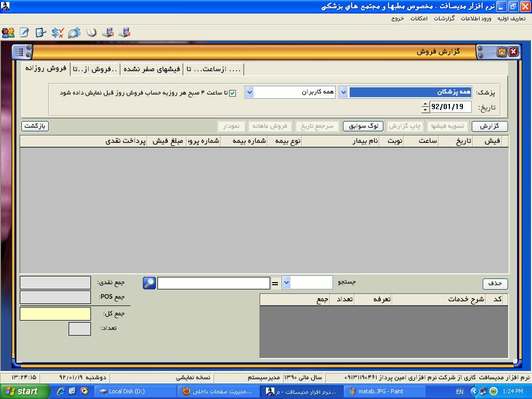Click the two-people users toolbar icon

[x=8, y=33]
